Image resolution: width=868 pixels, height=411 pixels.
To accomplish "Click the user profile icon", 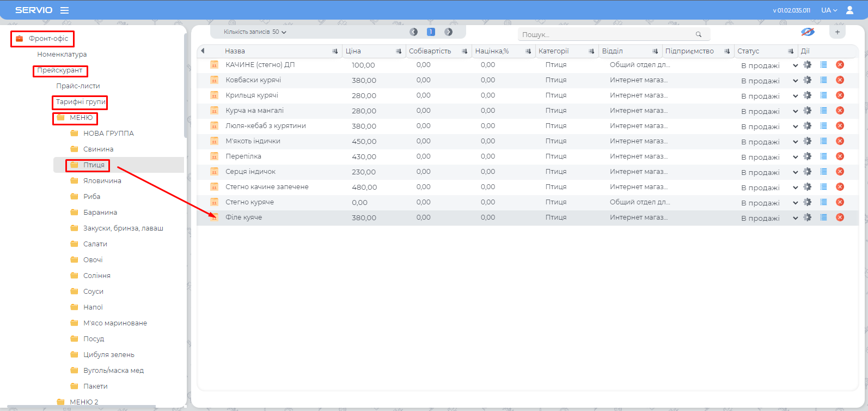I will click(849, 10).
